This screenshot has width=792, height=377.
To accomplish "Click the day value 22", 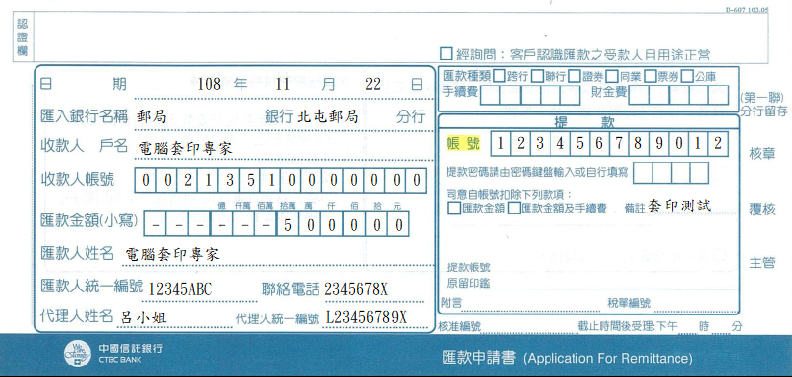I will pyautogui.click(x=373, y=84).
